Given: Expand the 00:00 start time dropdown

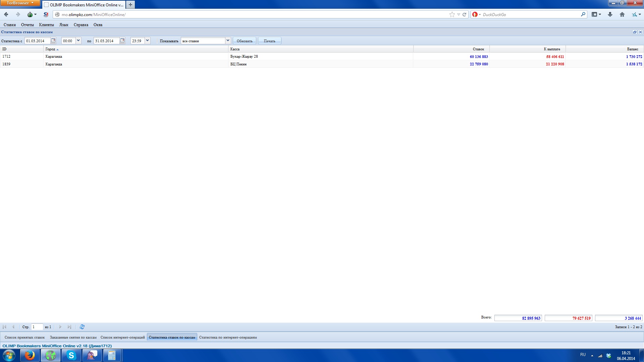Looking at the screenshot, I should [78, 41].
